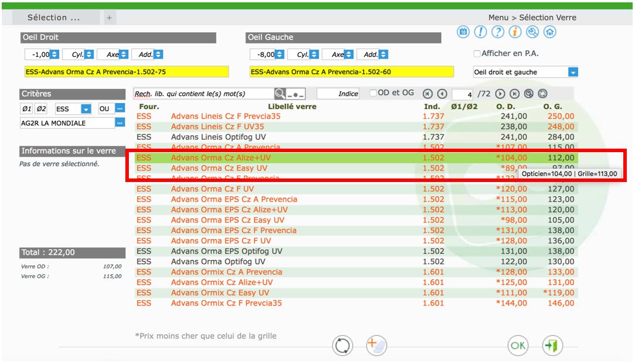This screenshot has height=364, width=635.
Task: Select the 'Advans Lineis Cz F Prevcia35' row
Action: [356, 116]
